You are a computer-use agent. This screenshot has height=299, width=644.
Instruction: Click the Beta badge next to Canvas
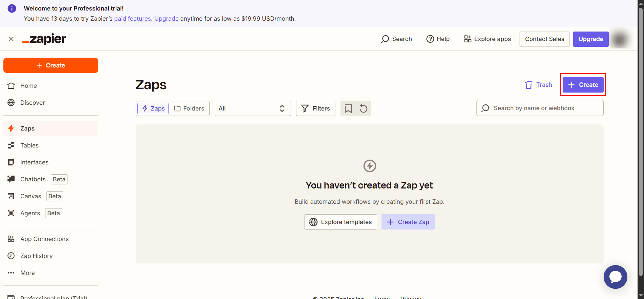[55, 196]
